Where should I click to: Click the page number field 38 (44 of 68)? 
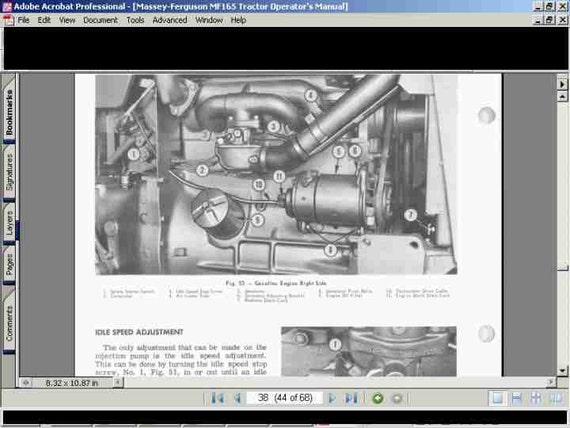click(285, 398)
